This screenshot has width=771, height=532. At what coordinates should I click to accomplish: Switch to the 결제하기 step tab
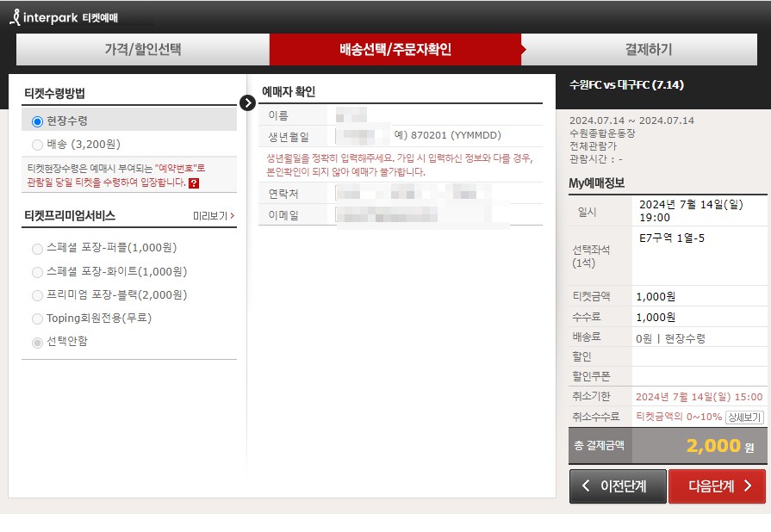click(x=639, y=49)
